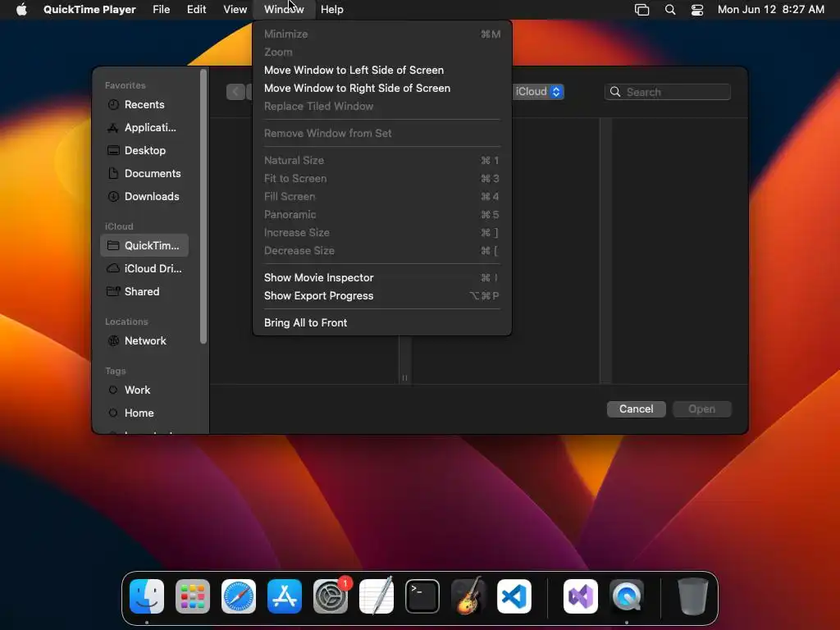Launch Terminal from the Dock

pos(422,596)
